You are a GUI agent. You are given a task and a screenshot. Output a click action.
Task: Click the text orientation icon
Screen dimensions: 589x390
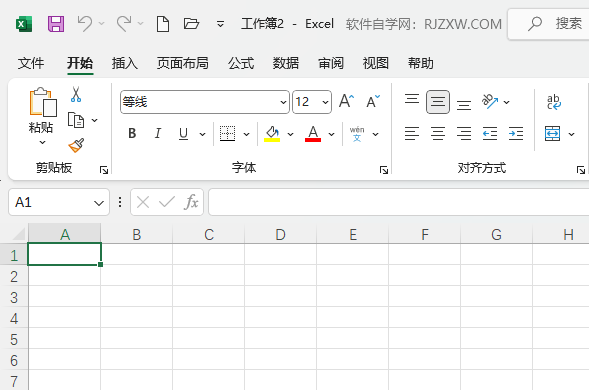[x=490, y=101]
